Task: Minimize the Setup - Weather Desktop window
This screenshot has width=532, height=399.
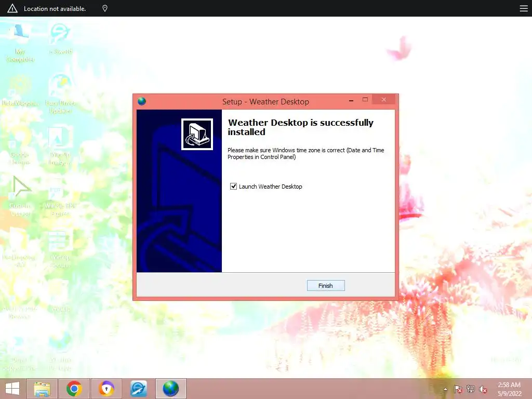Action: coord(351,100)
